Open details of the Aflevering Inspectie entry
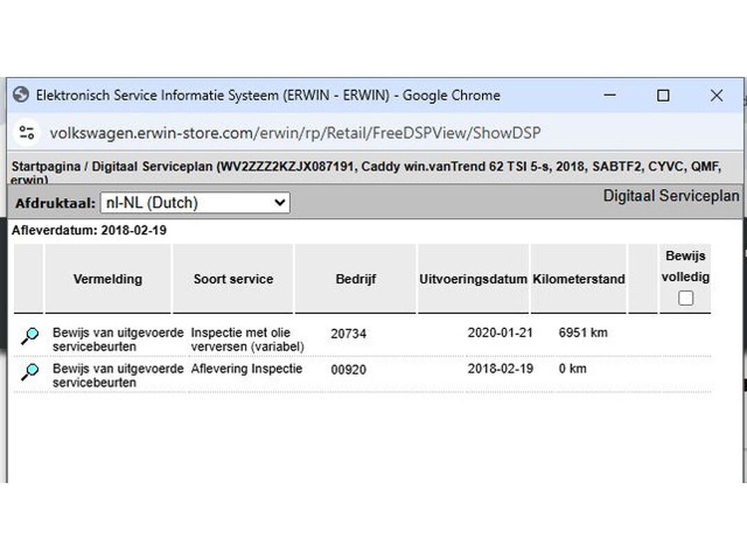The width and height of the screenshot is (747, 560). coord(30,373)
